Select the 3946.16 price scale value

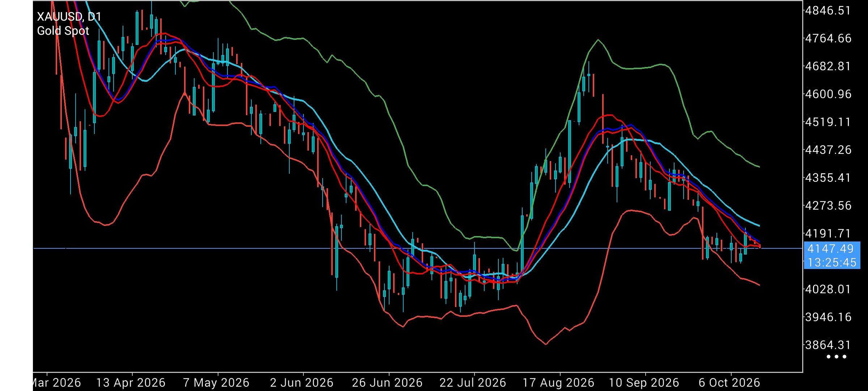click(x=828, y=317)
